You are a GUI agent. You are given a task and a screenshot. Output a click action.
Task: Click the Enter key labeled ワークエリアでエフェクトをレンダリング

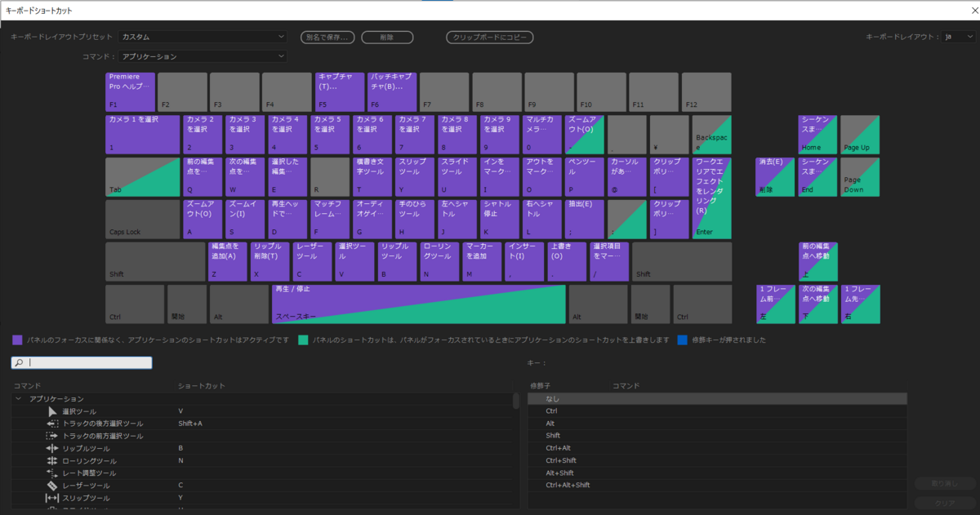(x=712, y=198)
